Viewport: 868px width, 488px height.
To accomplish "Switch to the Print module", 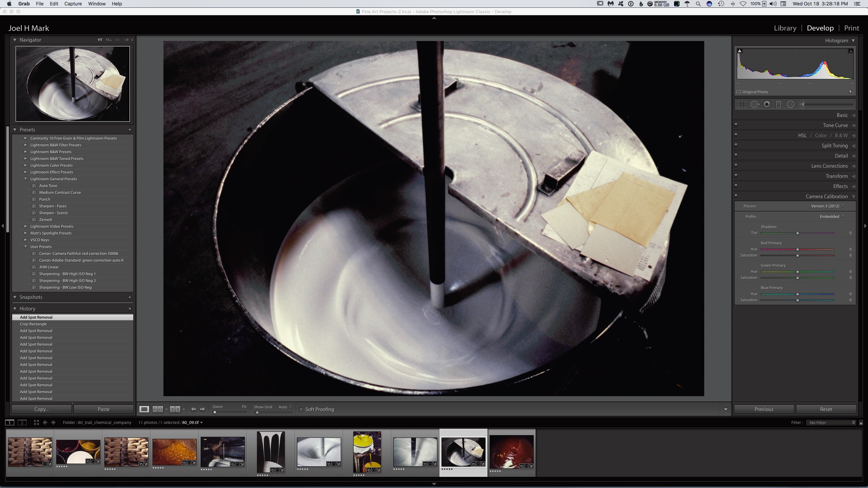I will point(852,28).
